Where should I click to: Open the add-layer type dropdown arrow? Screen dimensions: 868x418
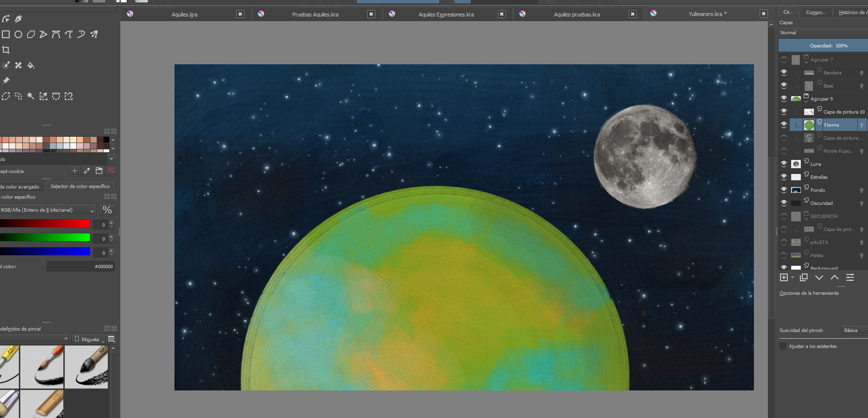click(793, 277)
